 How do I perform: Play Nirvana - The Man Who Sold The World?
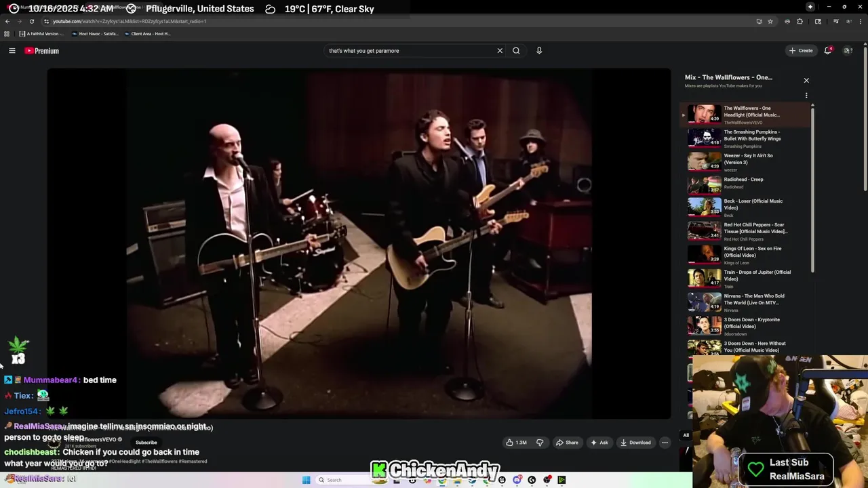click(746, 302)
